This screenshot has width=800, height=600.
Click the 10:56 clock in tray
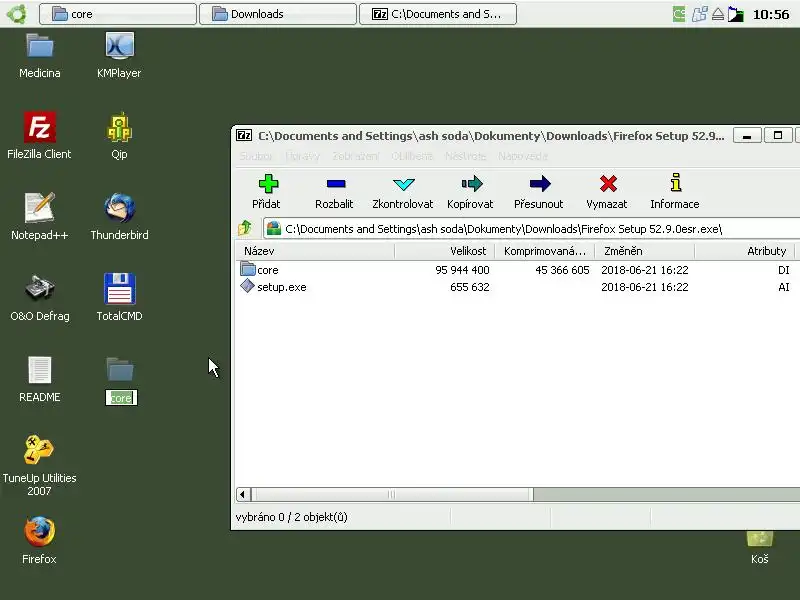point(771,14)
